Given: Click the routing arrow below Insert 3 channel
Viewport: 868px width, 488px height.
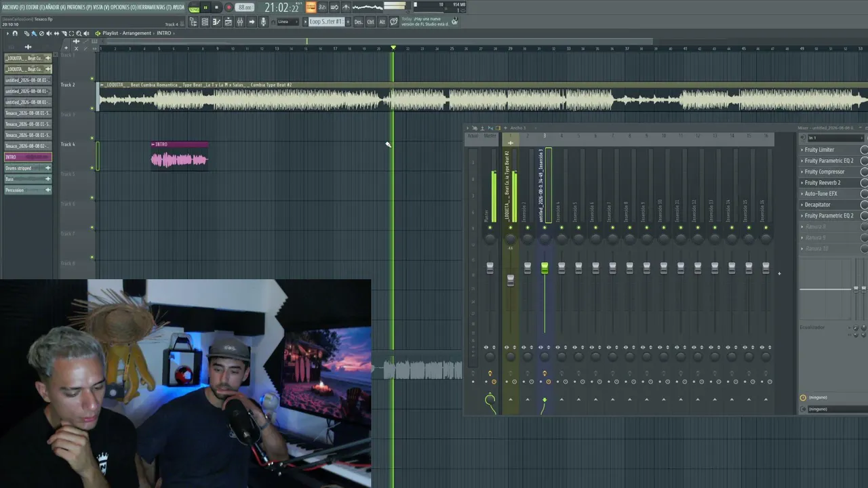Looking at the screenshot, I should pyautogui.click(x=544, y=400).
